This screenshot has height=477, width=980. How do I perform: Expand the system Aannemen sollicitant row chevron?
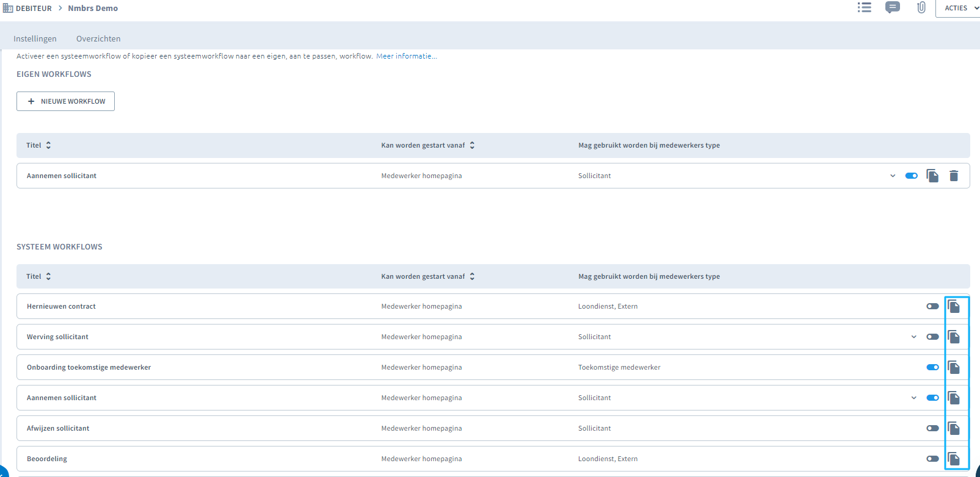(x=914, y=398)
